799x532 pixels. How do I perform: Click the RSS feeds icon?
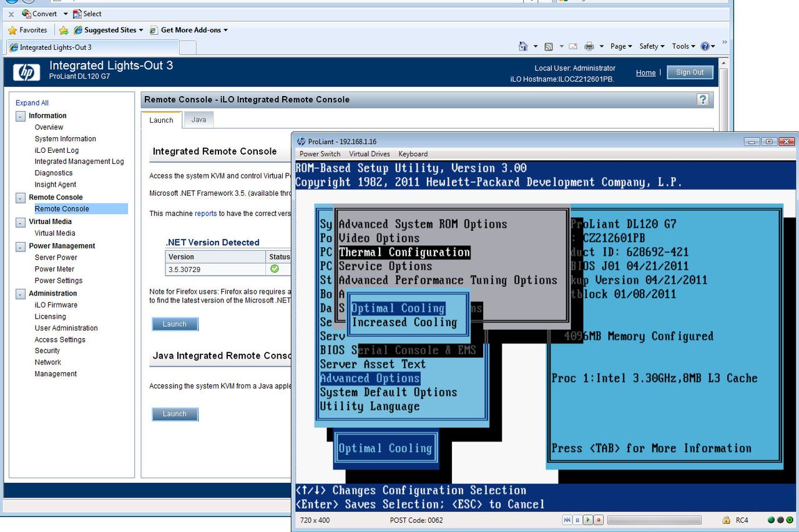[549, 46]
